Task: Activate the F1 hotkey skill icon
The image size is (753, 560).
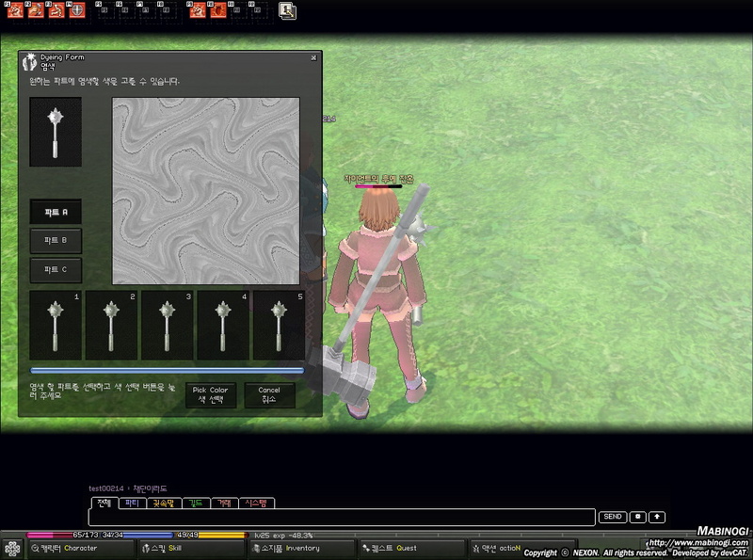Action: click(x=15, y=10)
